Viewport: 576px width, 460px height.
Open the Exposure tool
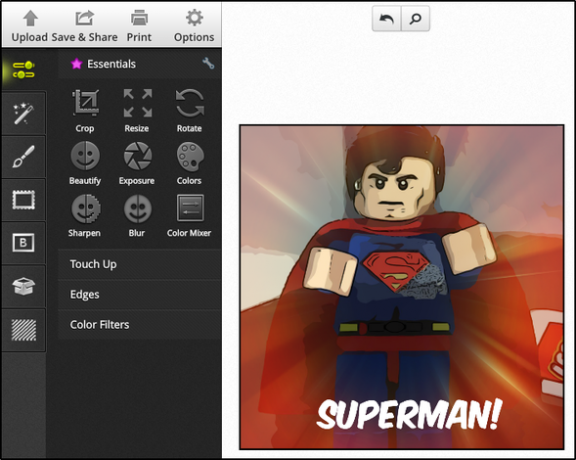tap(137, 163)
